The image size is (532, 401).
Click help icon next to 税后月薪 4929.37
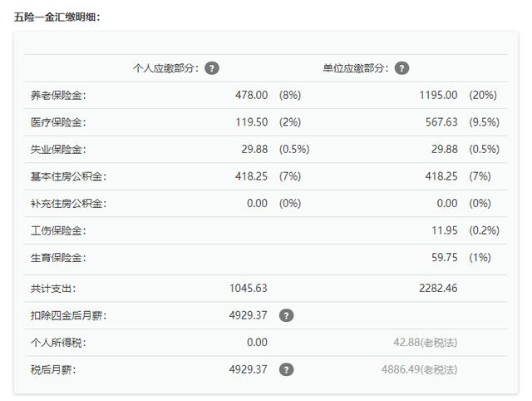(x=286, y=369)
